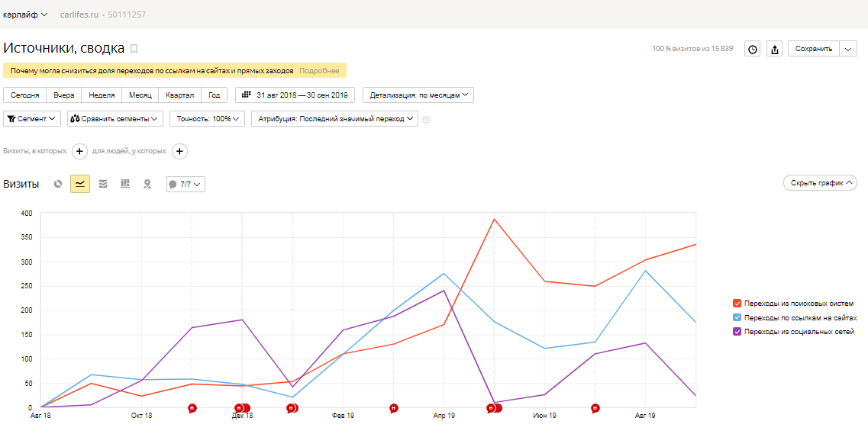Select the Неделя period
868x434 pixels.
(102, 95)
